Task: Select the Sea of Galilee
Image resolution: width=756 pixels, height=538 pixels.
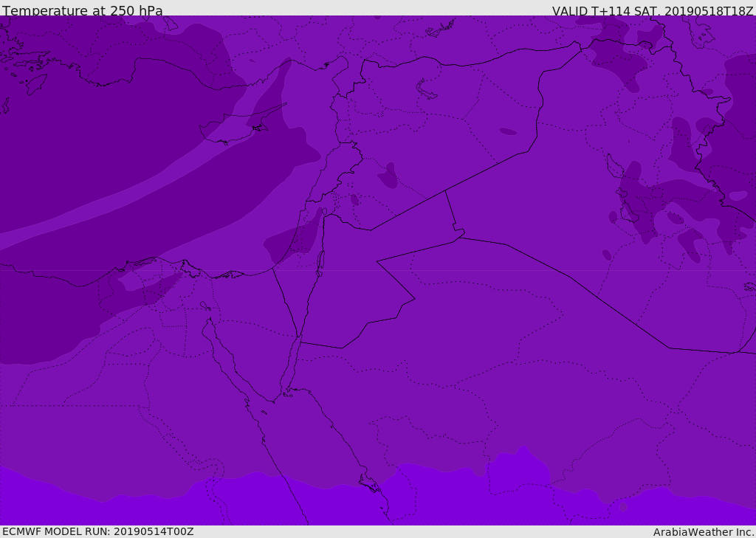Action: coord(325,212)
